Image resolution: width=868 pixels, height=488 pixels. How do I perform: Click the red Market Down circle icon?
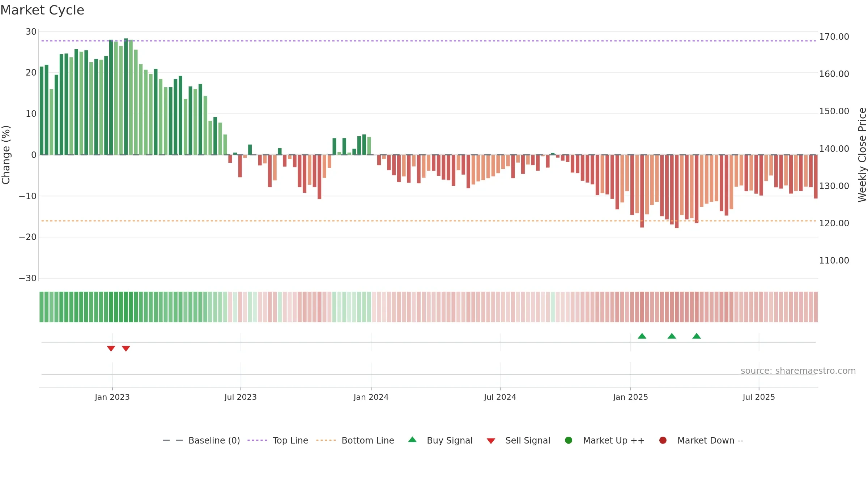click(x=663, y=440)
